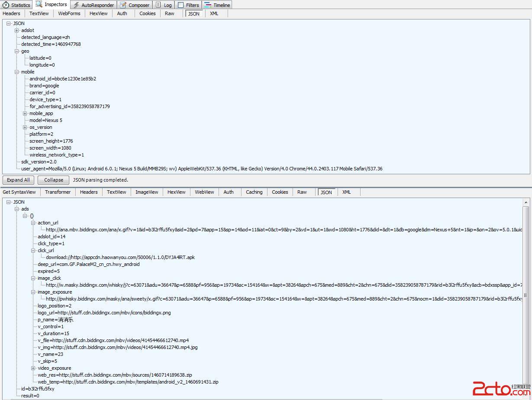Screen dimensions: 532x400
Task: Select the model=Nexus 5 row
Action: [46, 120]
